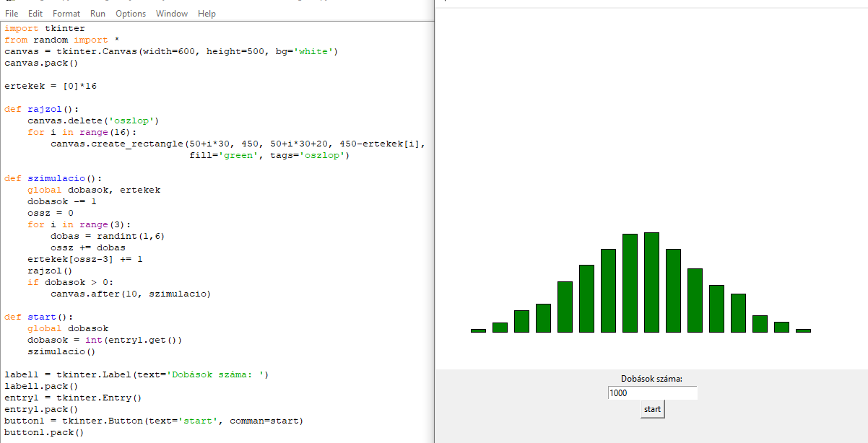Click the line 'for i in range(16):'
This screenshot has width=868, height=443.
click(x=82, y=132)
